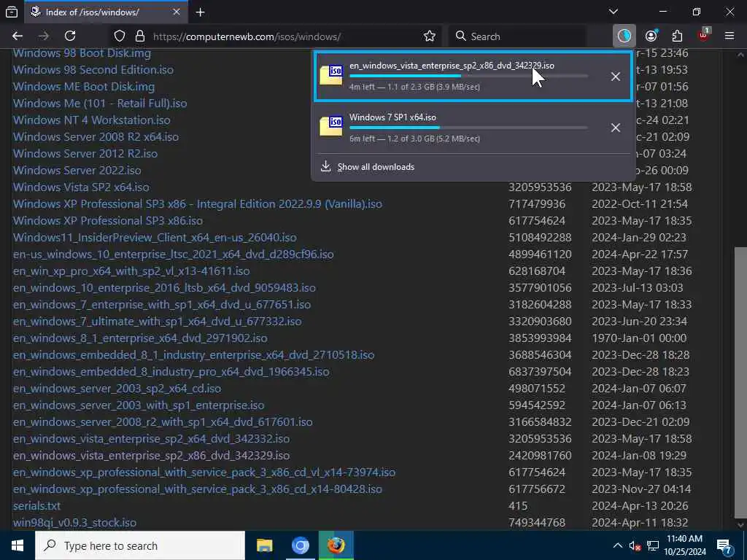747x560 pixels.
Task: Click the page vertical scrollbar thumb
Action: (x=740, y=384)
